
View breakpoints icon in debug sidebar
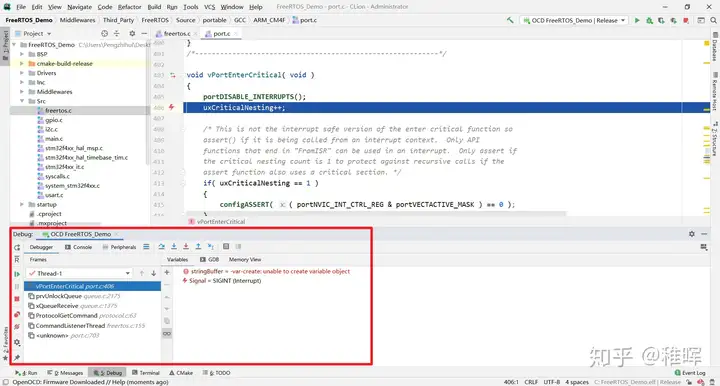coord(17,314)
